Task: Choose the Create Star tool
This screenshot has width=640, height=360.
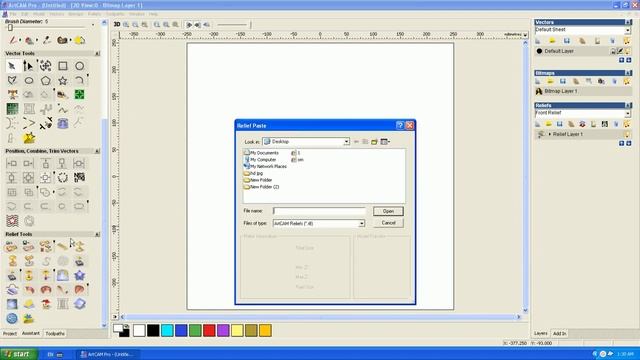Action: [x=62, y=80]
